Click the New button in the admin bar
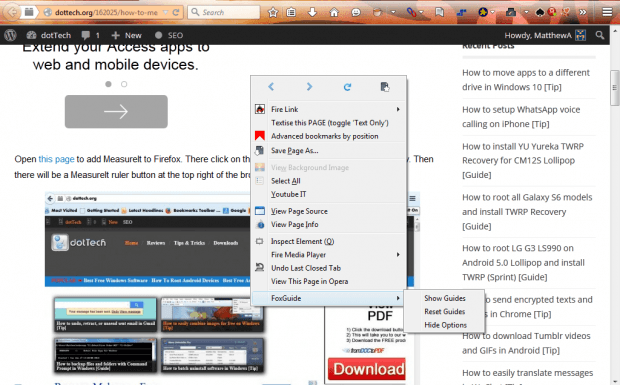Screen dimensions: 620x385 (x=127, y=35)
